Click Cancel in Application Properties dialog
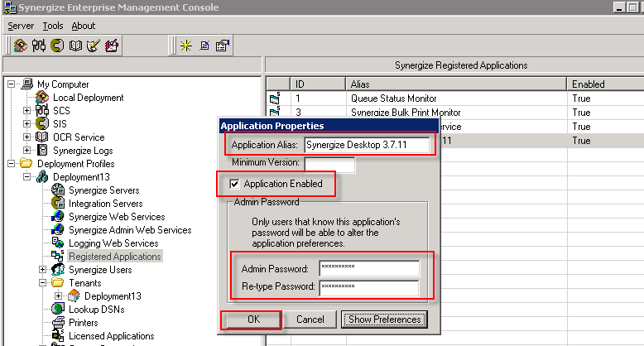Screen dimensions: 644x346 [310, 320]
